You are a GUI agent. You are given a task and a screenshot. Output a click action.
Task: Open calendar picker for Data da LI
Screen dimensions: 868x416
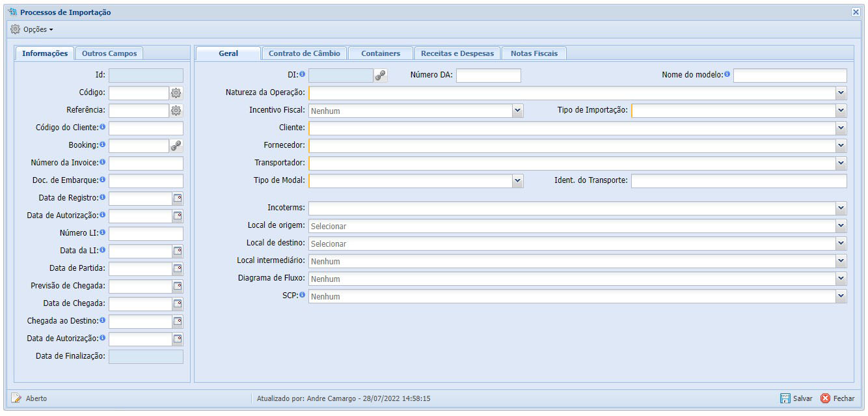tap(178, 251)
